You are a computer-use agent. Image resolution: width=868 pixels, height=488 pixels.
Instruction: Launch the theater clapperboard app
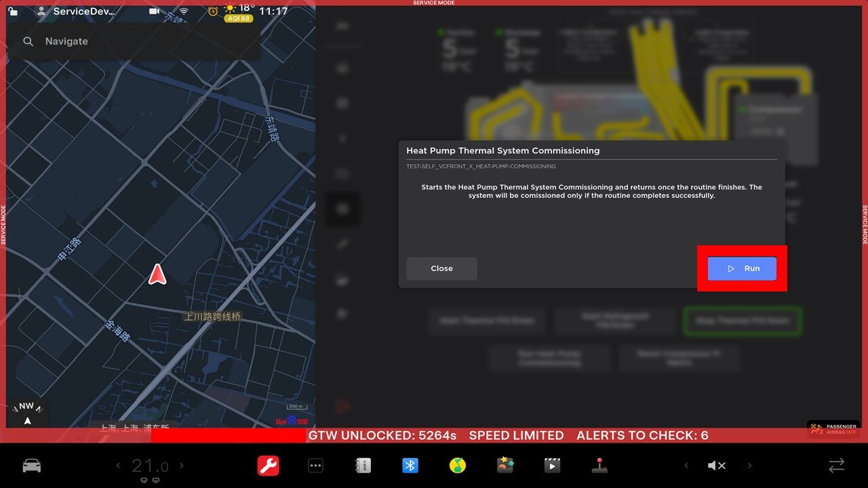pyautogui.click(x=552, y=466)
